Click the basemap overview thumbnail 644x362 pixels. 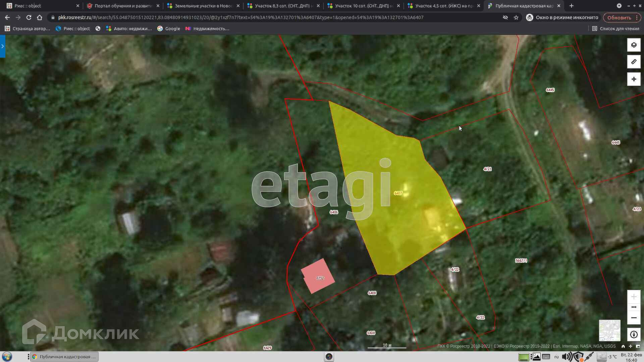coord(609,330)
